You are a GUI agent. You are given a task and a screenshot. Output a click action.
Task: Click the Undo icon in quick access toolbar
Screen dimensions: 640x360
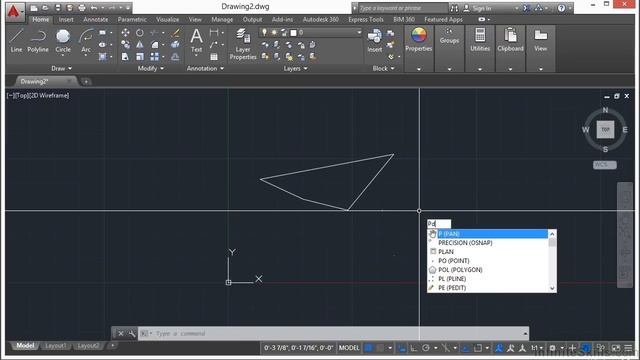click(x=94, y=8)
